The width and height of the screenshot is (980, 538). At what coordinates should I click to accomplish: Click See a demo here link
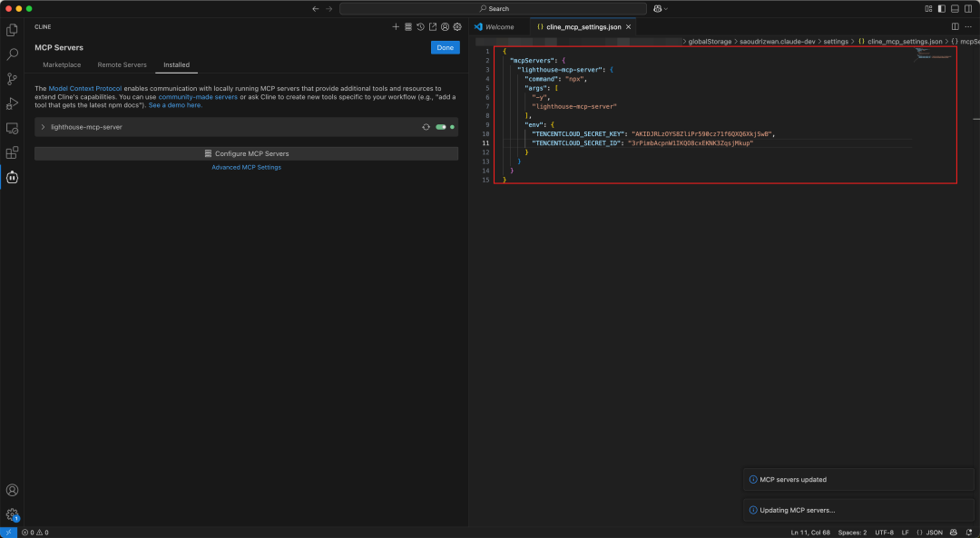click(175, 105)
